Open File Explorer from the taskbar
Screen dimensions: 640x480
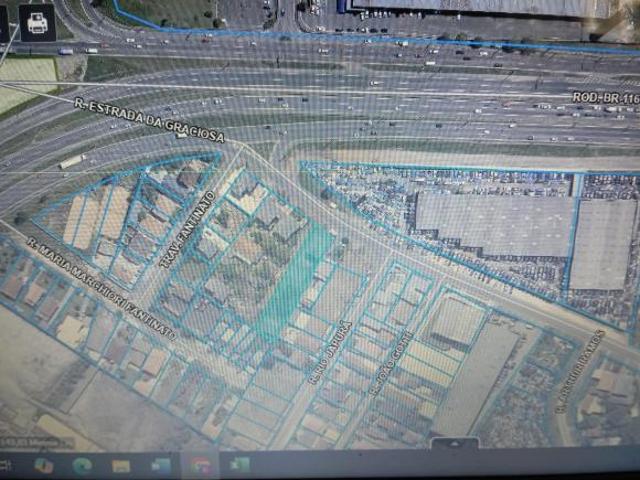click(121, 465)
